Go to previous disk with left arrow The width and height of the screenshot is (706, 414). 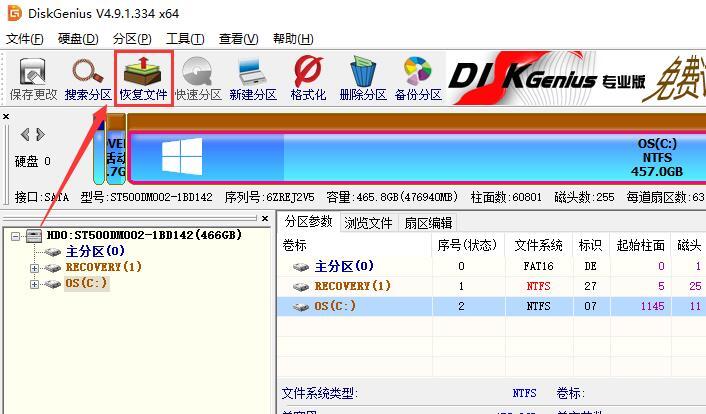[x=25, y=134]
